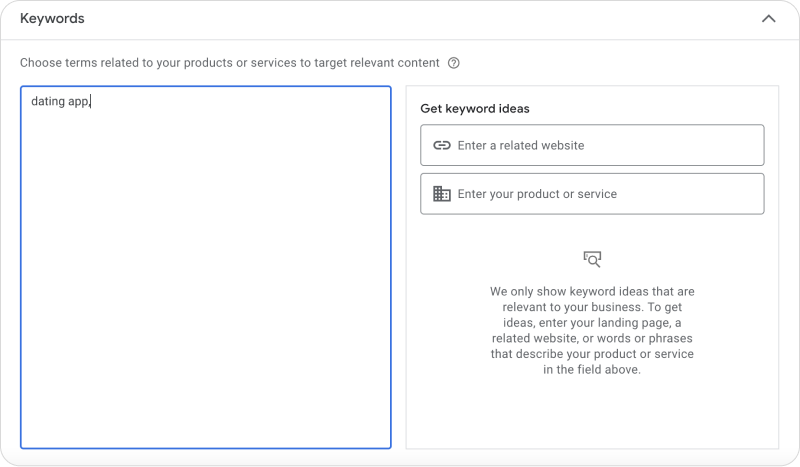800x467 pixels.
Task: Click the building icon in product field
Action: pos(442,194)
